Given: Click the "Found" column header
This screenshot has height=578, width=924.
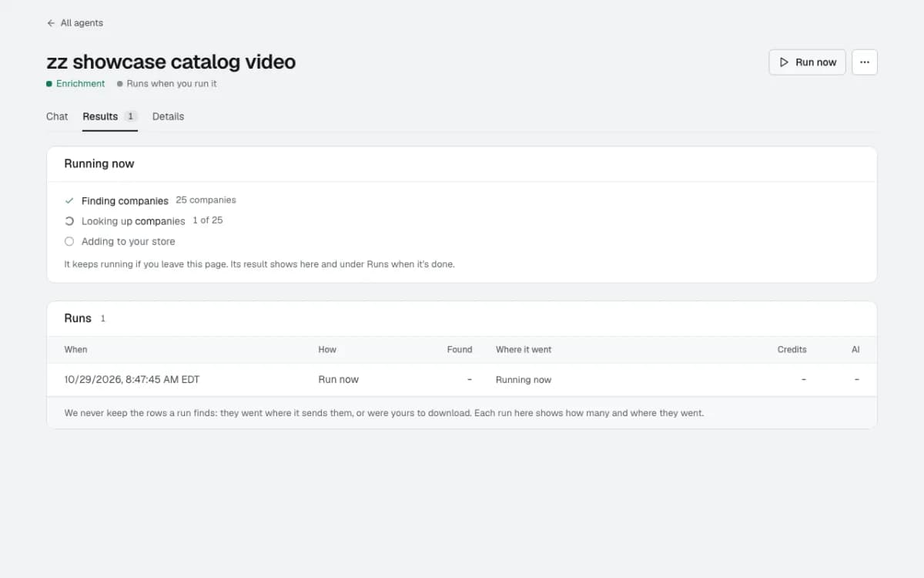Looking at the screenshot, I should pyautogui.click(x=460, y=349).
